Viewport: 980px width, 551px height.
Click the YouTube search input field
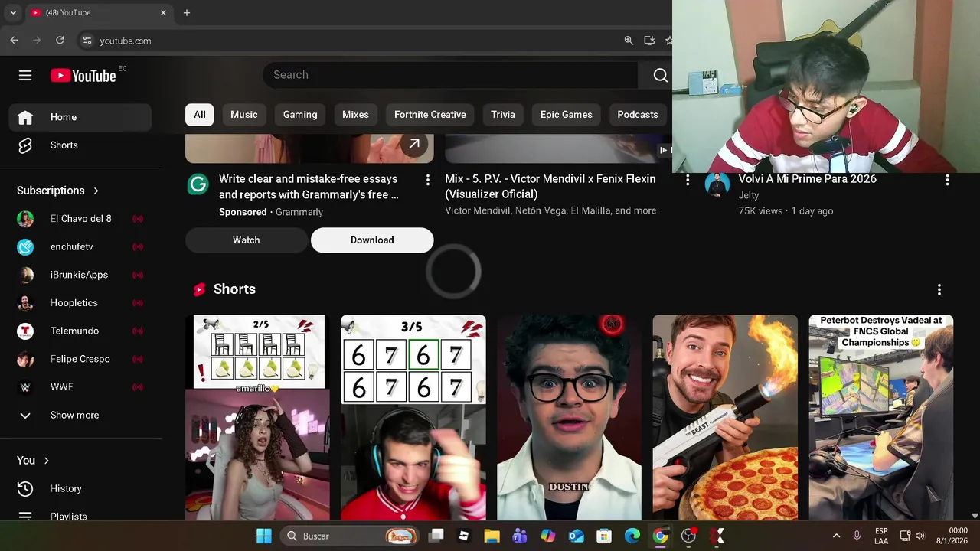click(x=450, y=75)
